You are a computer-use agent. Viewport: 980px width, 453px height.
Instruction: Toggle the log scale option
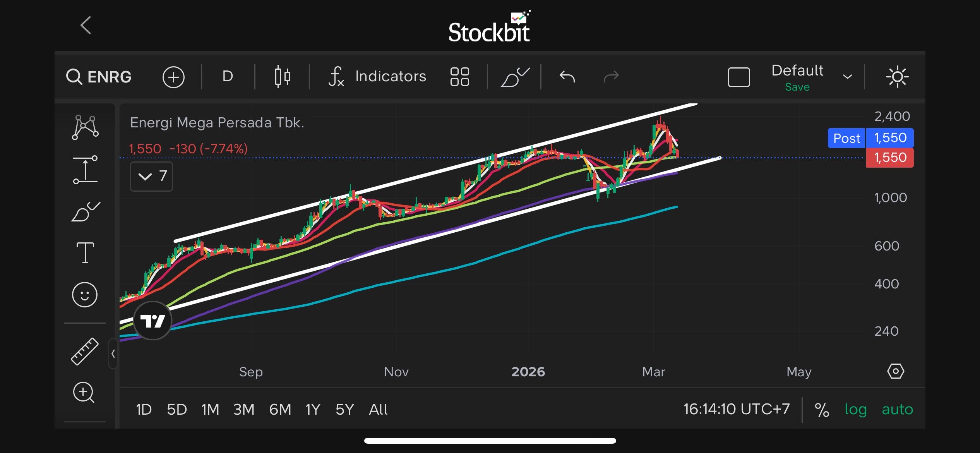pyautogui.click(x=855, y=409)
